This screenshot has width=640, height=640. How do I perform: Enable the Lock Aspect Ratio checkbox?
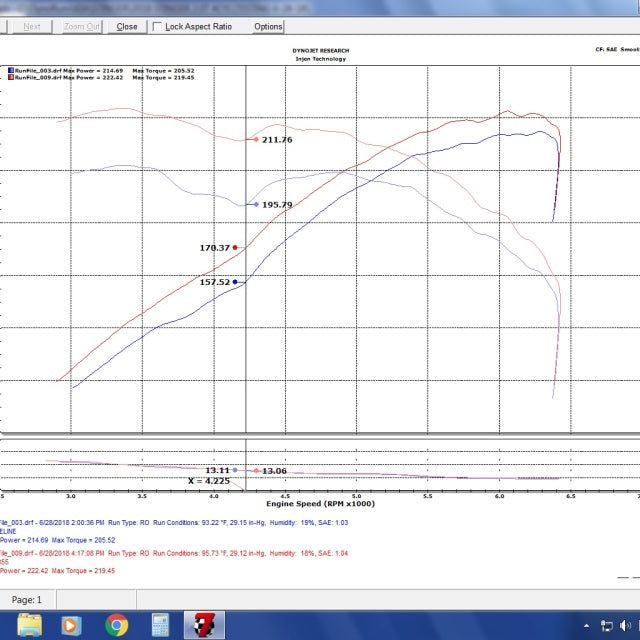tap(158, 26)
